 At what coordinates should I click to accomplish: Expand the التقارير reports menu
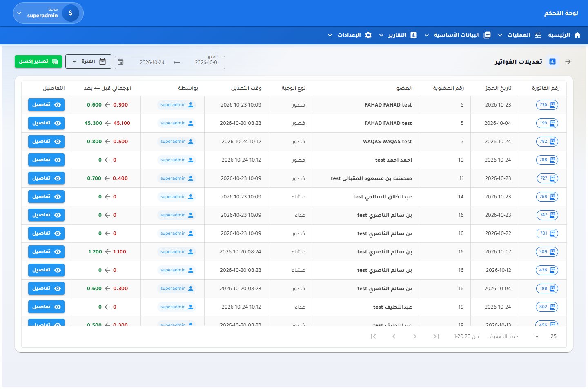tap(398, 35)
